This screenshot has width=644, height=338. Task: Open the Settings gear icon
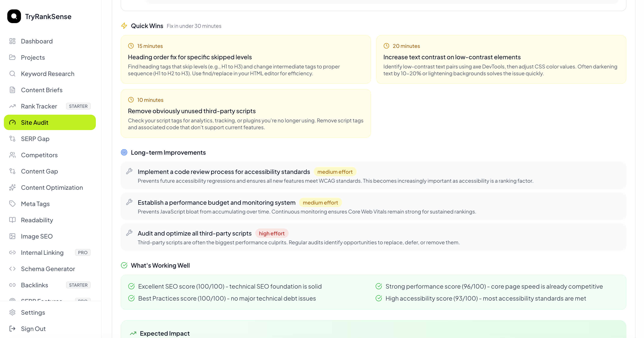tap(12, 312)
